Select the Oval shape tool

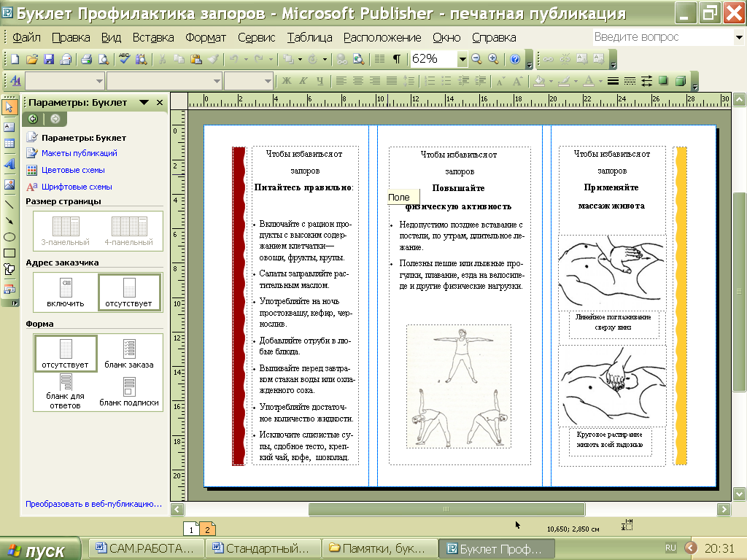9,237
